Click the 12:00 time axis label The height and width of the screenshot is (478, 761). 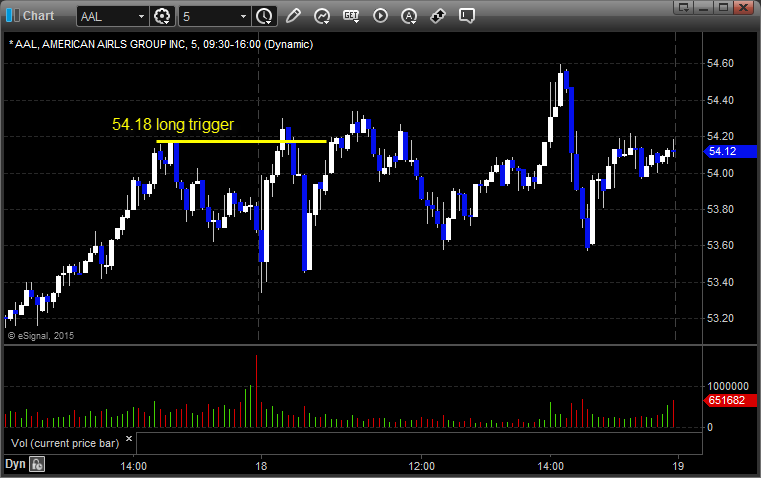coord(421,466)
